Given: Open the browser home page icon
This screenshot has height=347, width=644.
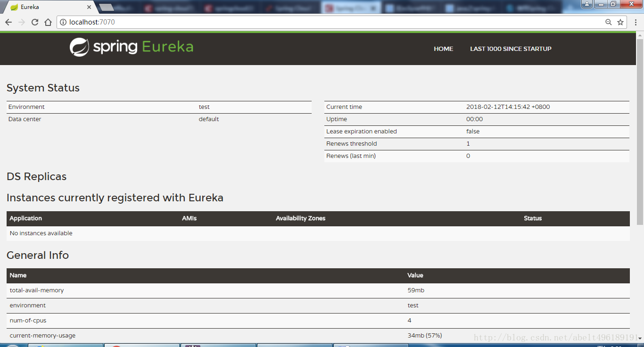Looking at the screenshot, I should (x=48, y=22).
